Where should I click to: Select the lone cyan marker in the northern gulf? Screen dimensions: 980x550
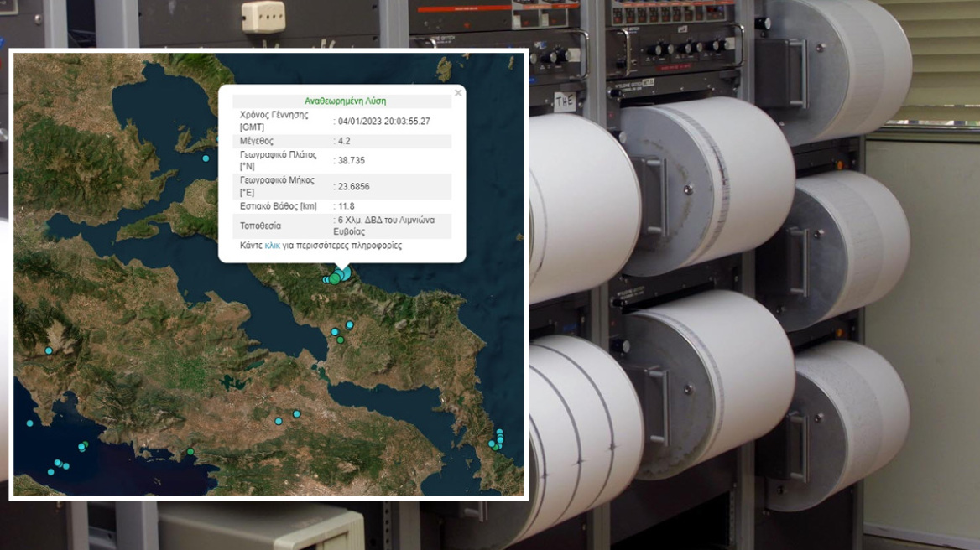point(206,158)
